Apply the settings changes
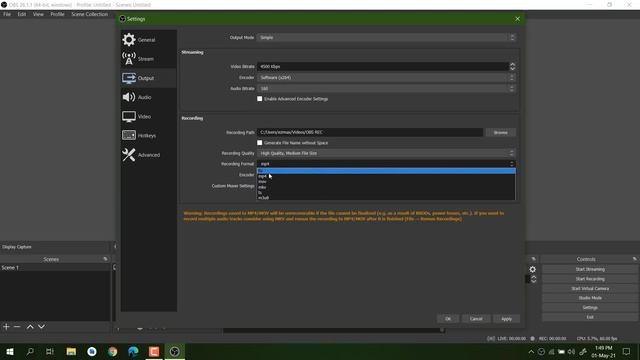This screenshot has height=360, width=640. coord(507,319)
